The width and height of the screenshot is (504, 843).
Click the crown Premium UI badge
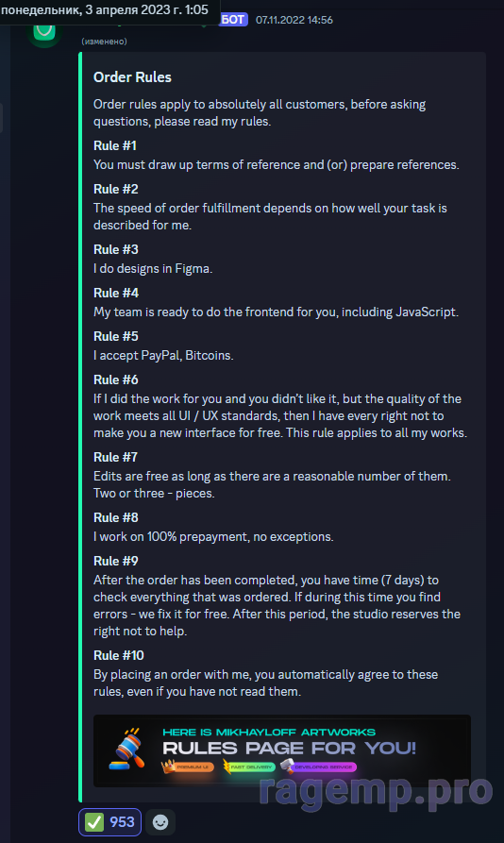188,767
